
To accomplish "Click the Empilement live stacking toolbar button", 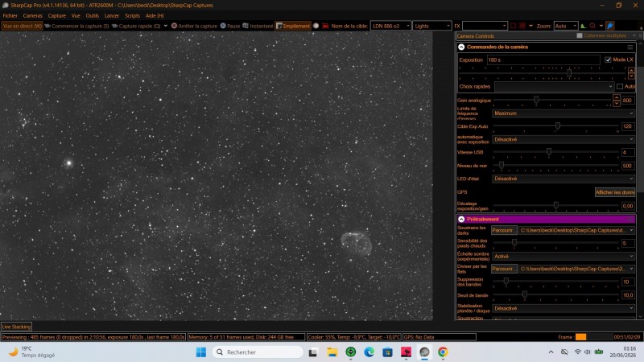I will [x=293, y=26].
